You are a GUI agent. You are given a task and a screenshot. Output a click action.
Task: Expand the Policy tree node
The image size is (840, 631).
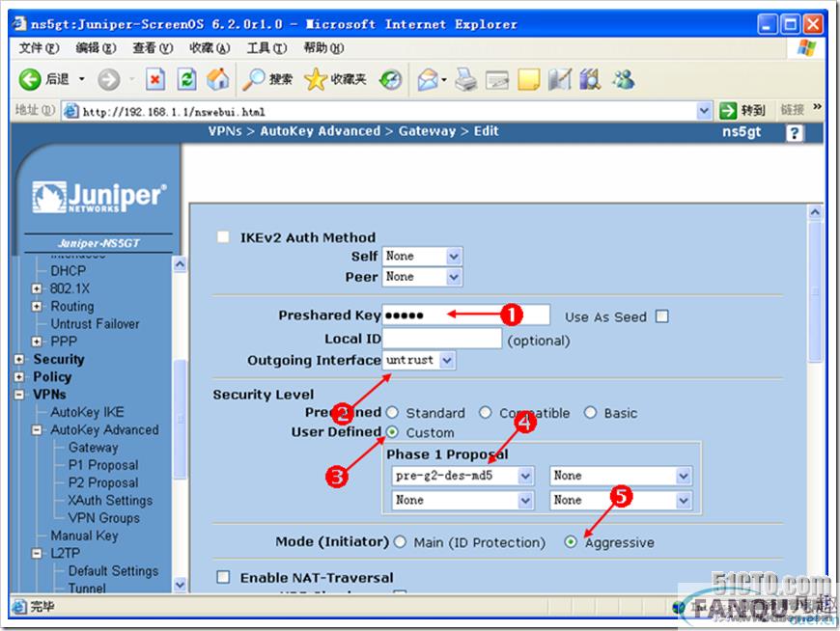19,377
